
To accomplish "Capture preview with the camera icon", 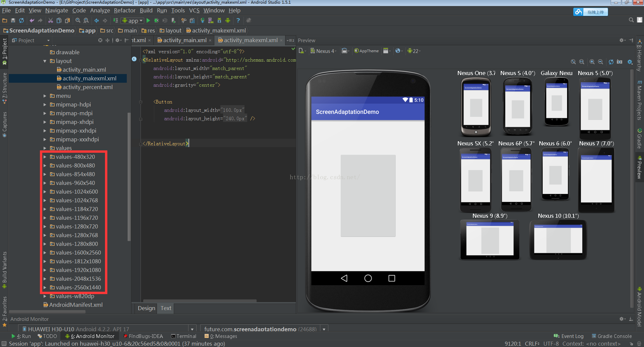I will (x=620, y=62).
